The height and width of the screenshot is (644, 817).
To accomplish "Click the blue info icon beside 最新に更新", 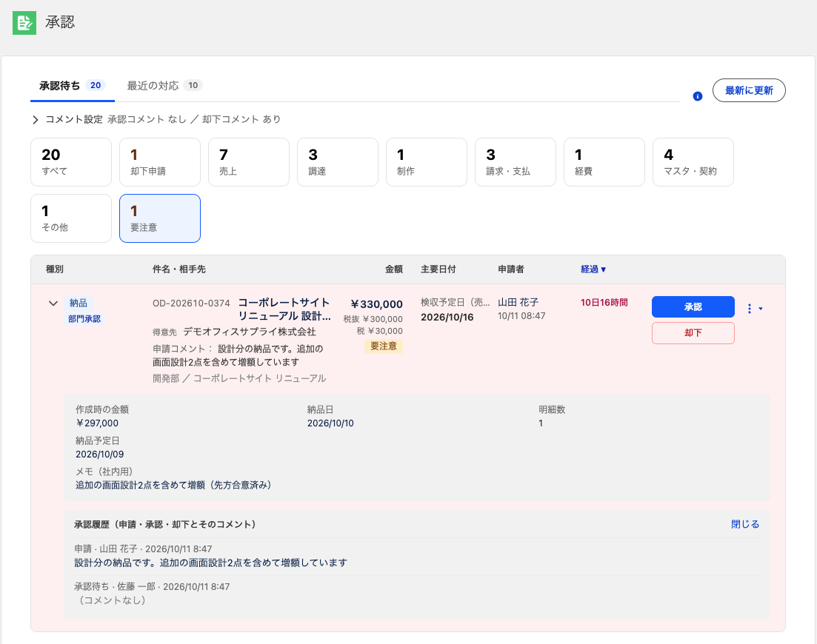I will click(x=698, y=96).
